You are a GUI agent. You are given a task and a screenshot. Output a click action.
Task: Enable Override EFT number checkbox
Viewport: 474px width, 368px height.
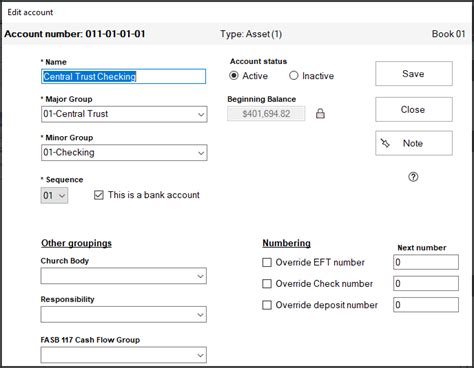267,262
